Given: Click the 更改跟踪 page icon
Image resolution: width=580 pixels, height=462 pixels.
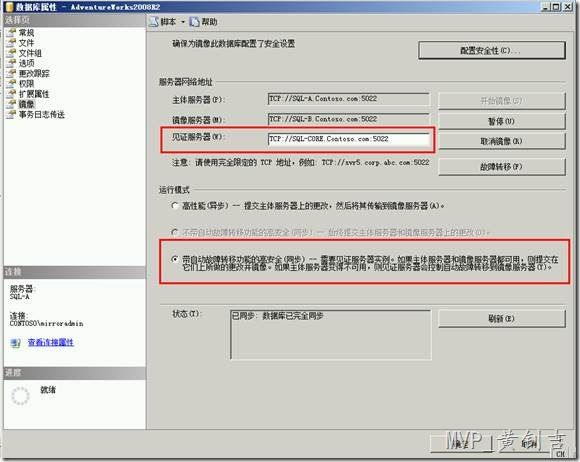Looking at the screenshot, I should coord(11,74).
